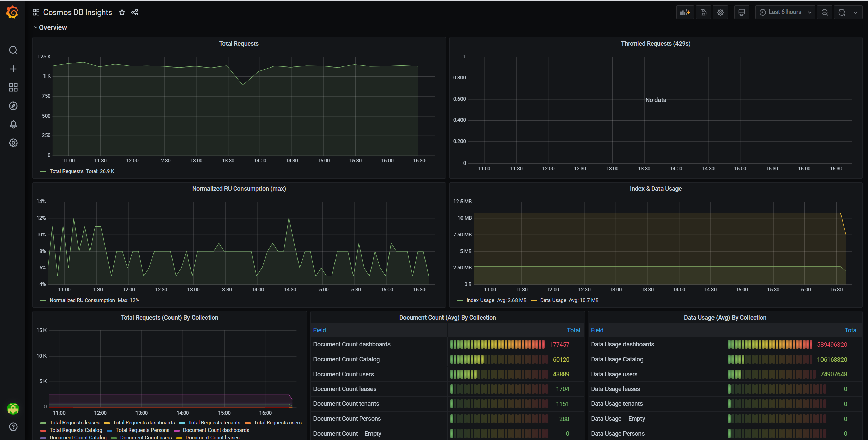Sort Document Count table by Total

click(x=573, y=330)
